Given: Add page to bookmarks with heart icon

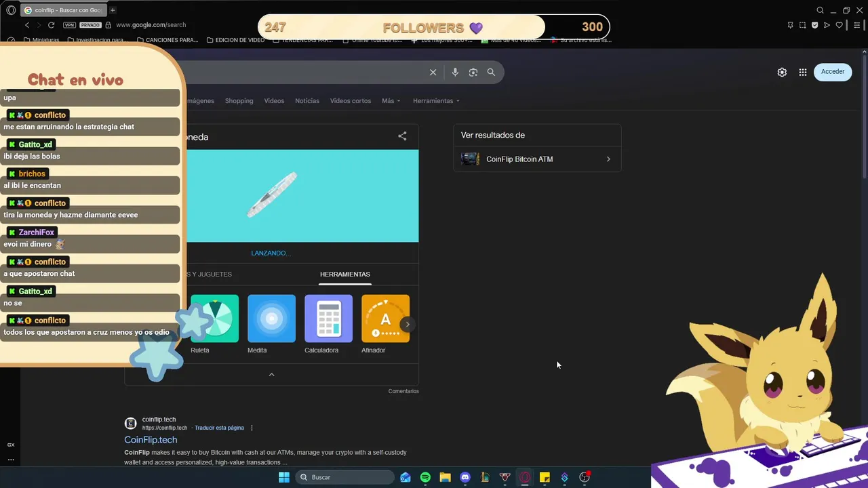Looking at the screenshot, I should 839,25.
